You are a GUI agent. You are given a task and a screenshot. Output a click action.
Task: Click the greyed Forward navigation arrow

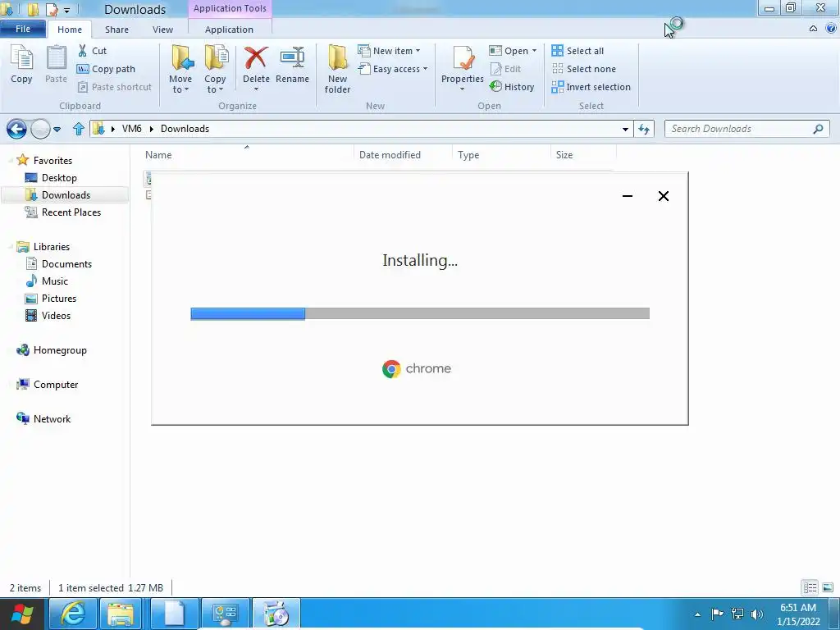pyautogui.click(x=40, y=129)
